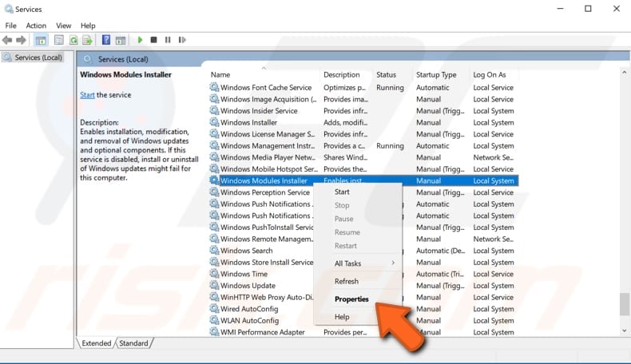This screenshot has height=364, width=631.
Task: Expand the All Tasks submenu
Action: (x=358, y=263)
